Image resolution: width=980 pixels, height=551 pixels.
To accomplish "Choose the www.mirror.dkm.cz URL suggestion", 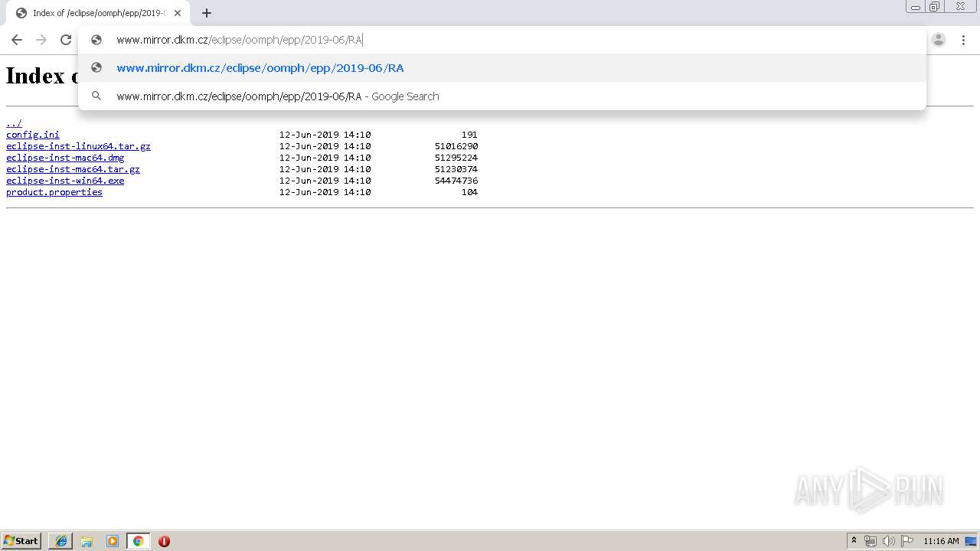I will [x=502, y=68].
